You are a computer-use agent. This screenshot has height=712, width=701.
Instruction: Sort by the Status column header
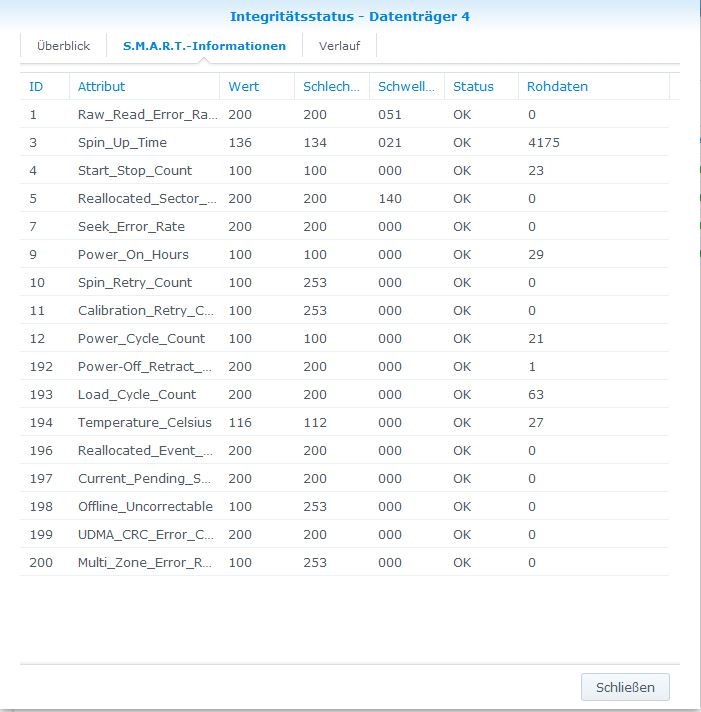pyautogui.click(x=473, y=86)
